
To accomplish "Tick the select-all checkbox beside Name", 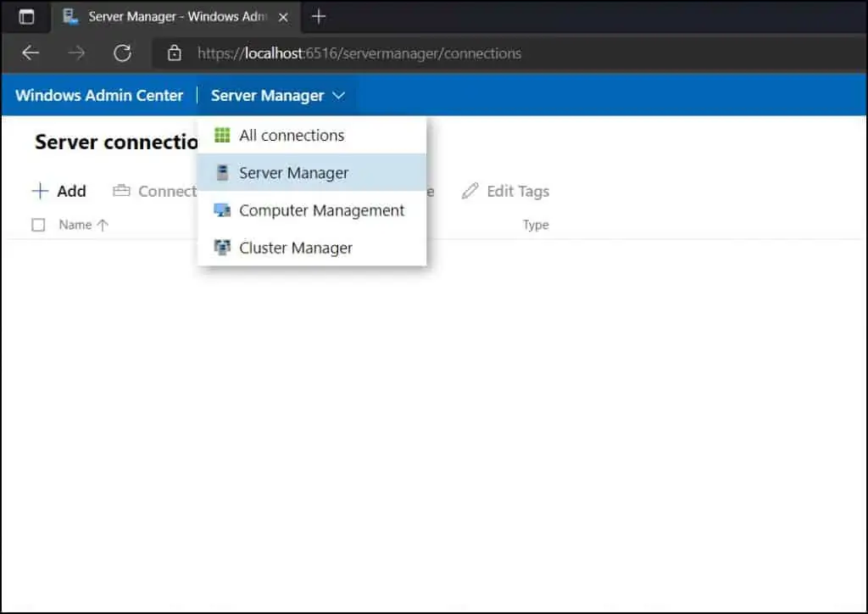I will click(x=38, y=225).
